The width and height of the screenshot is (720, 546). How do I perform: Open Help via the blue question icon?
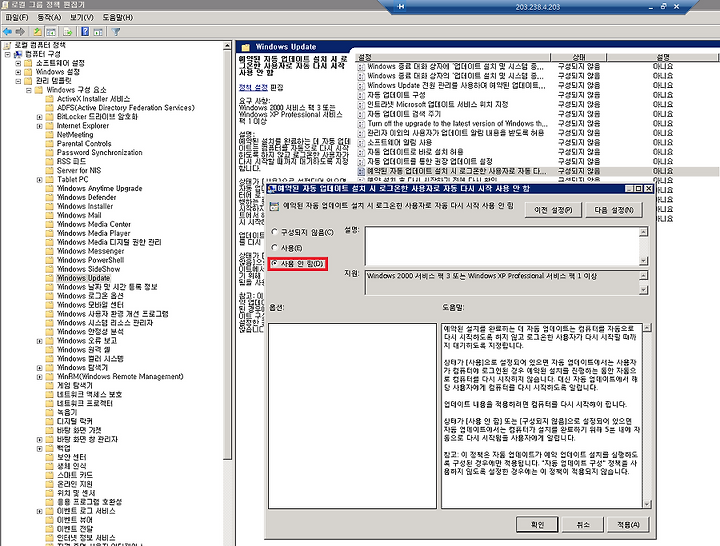(85, 31)
